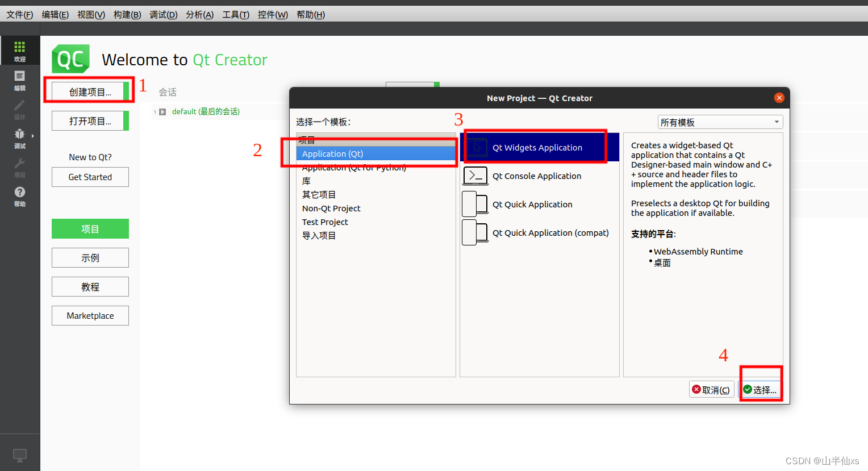868x471 pixels.
Task: Click the New to Qt? label
Action: (90, 157)
